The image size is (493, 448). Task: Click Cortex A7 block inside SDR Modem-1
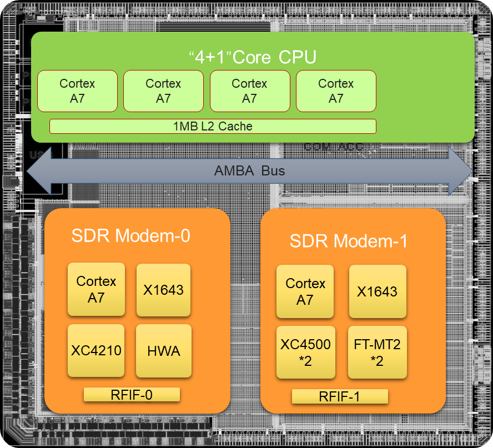305,291
